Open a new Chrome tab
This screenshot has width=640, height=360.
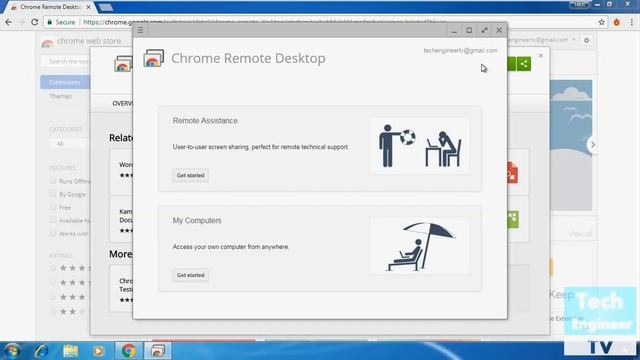point(106,7)
